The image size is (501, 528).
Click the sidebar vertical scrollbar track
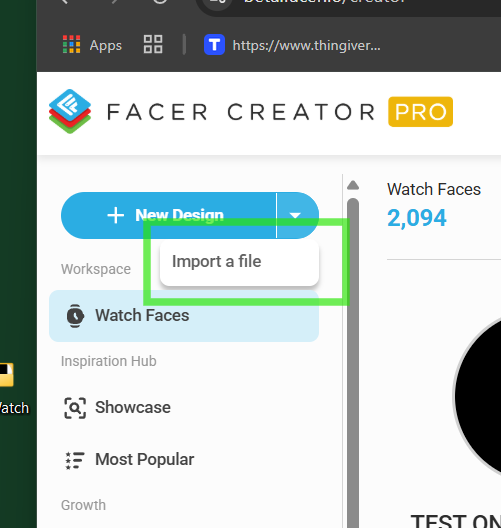(x=353, y=364)
